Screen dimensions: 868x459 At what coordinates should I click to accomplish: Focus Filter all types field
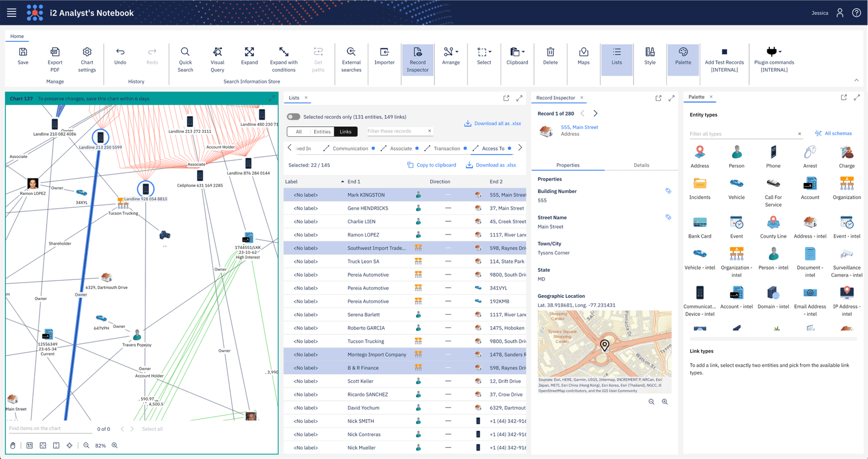(x=742, y=133)
